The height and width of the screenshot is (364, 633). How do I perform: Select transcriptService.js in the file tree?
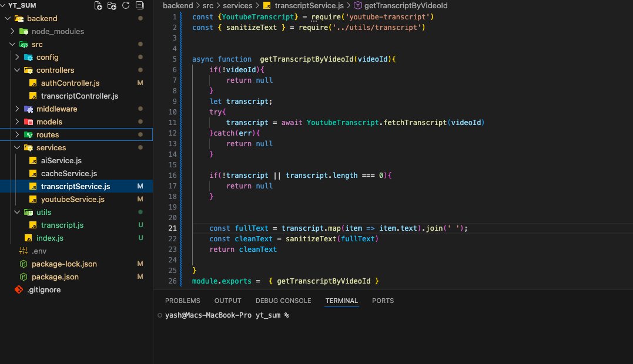[x=75, y=186]
